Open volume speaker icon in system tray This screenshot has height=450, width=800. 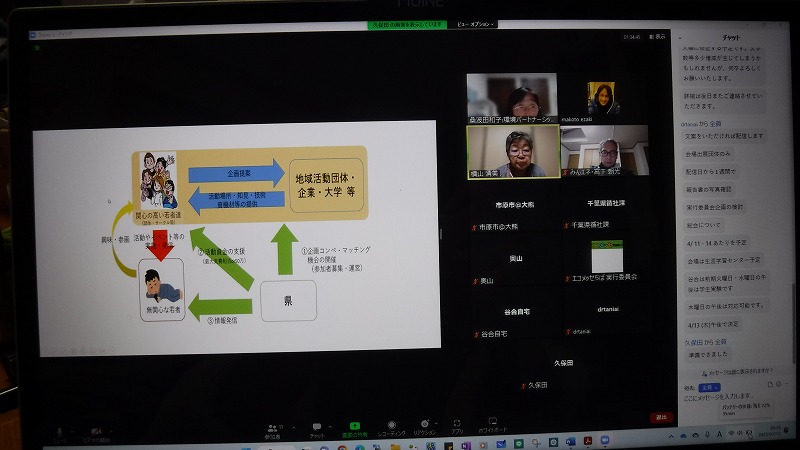pyautogui.click(x=740, y=433)
